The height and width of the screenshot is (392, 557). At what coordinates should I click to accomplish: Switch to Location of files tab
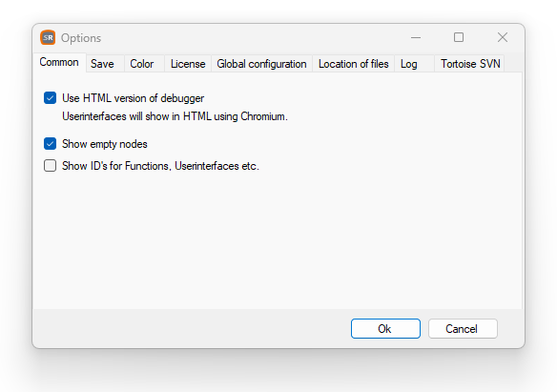354,64
